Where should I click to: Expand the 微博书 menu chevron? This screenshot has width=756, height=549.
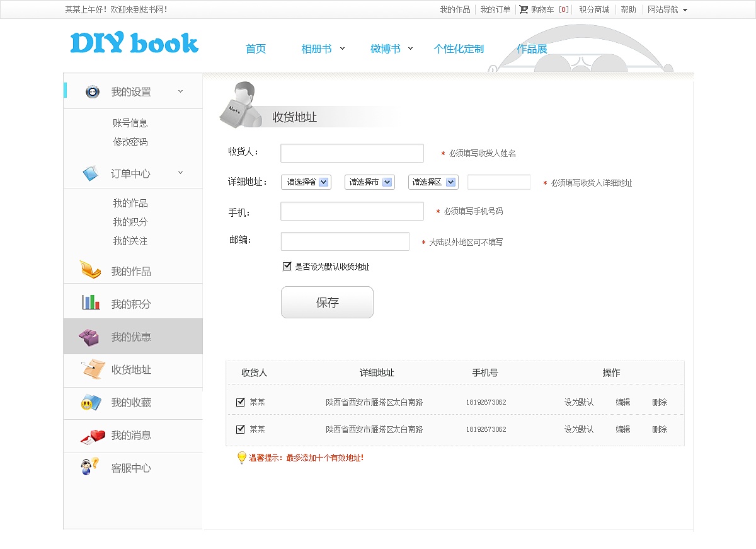(410, 48)
